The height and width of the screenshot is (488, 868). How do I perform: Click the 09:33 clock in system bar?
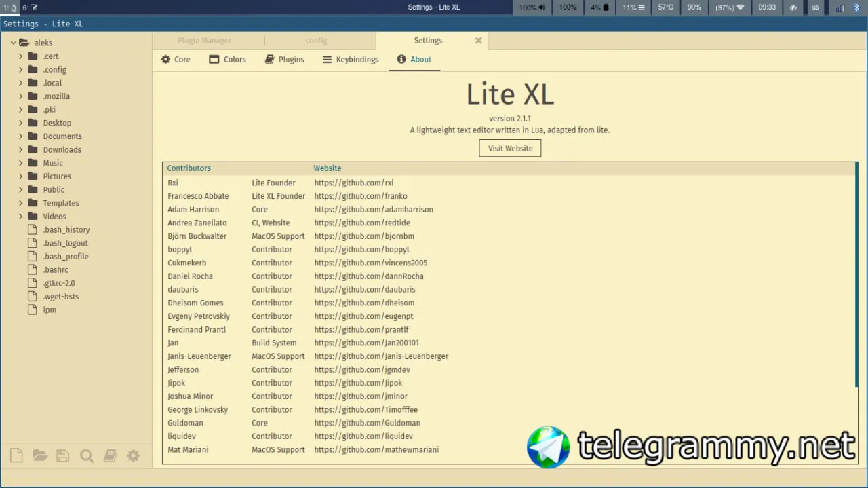point(767,7)
